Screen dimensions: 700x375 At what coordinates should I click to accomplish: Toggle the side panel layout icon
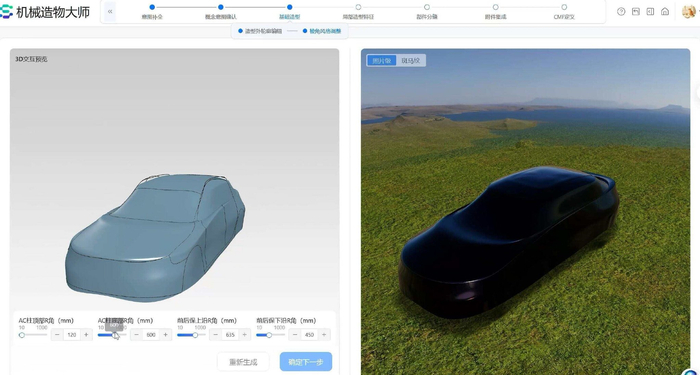tap(650, 12)
